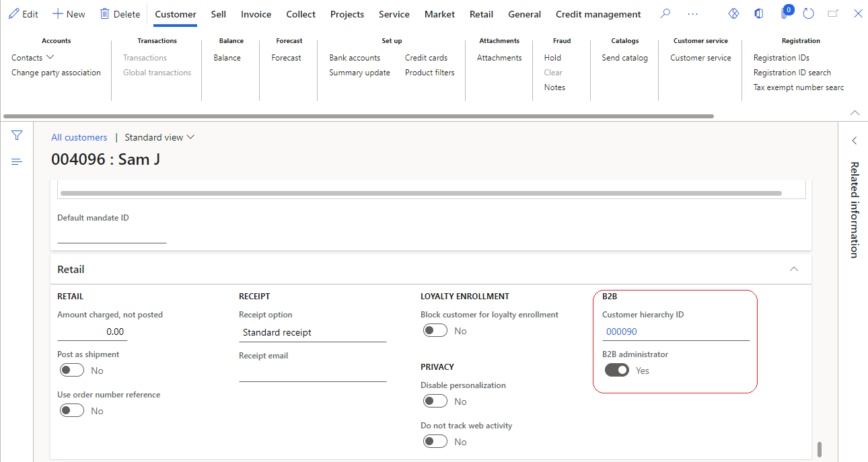Click the Attachments button
This screenshot has width=868, height=462.
click(499, 58)
